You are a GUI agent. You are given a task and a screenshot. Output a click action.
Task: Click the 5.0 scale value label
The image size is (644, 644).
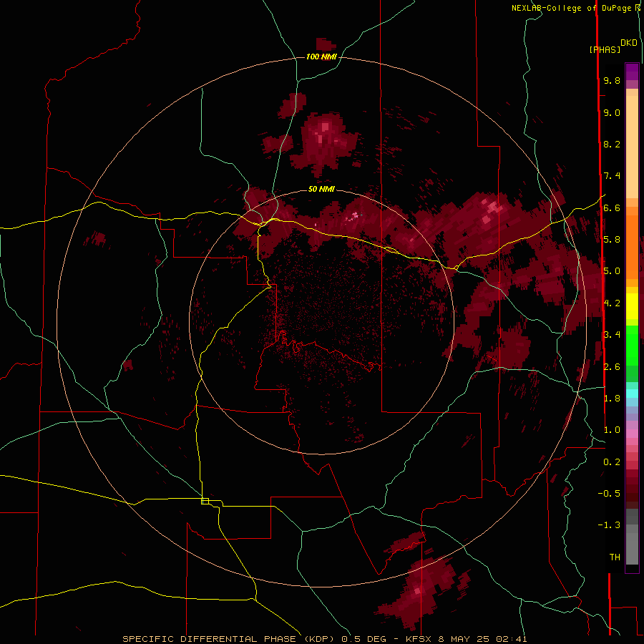pos(612,271)
